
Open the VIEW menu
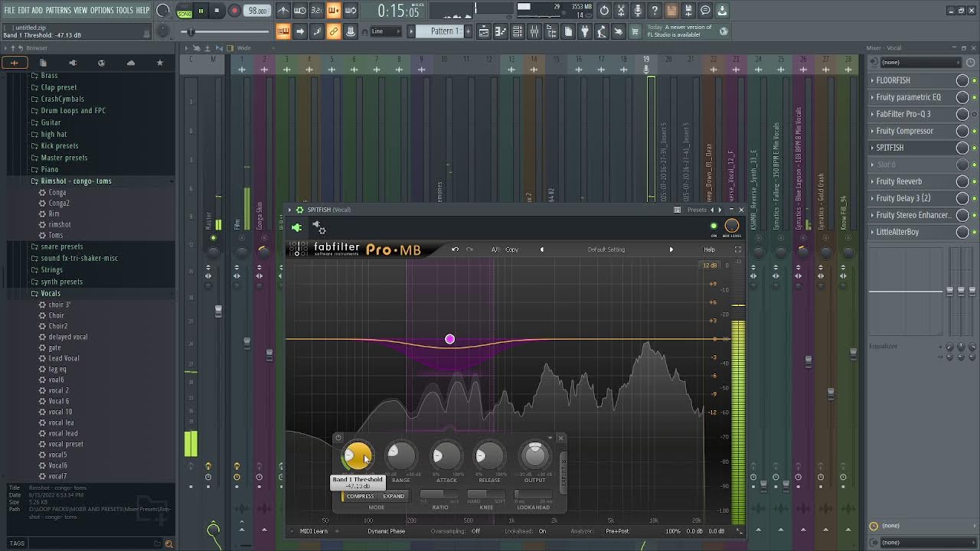(x=80, y=10)
